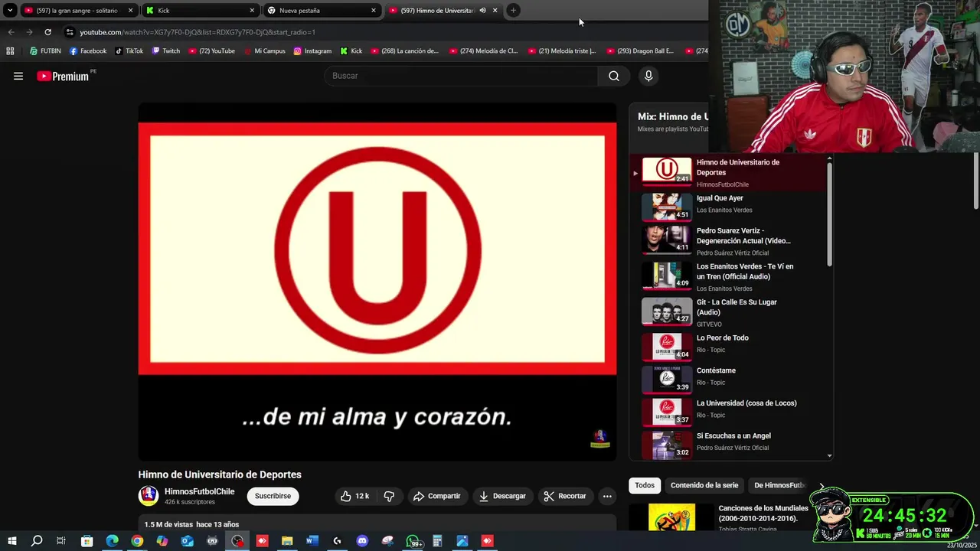980x551 pixels.
Task: Like the video with thumbs up
Action: coord(354,496)
